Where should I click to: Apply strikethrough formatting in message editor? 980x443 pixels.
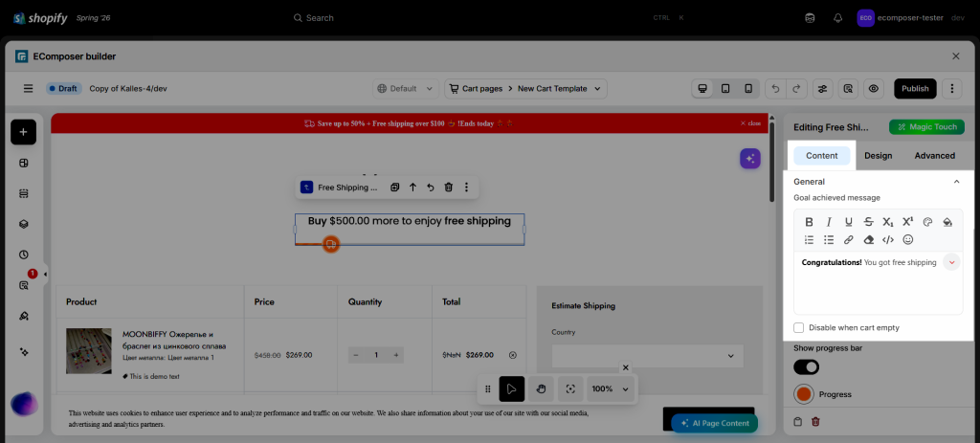pos(868,222)
